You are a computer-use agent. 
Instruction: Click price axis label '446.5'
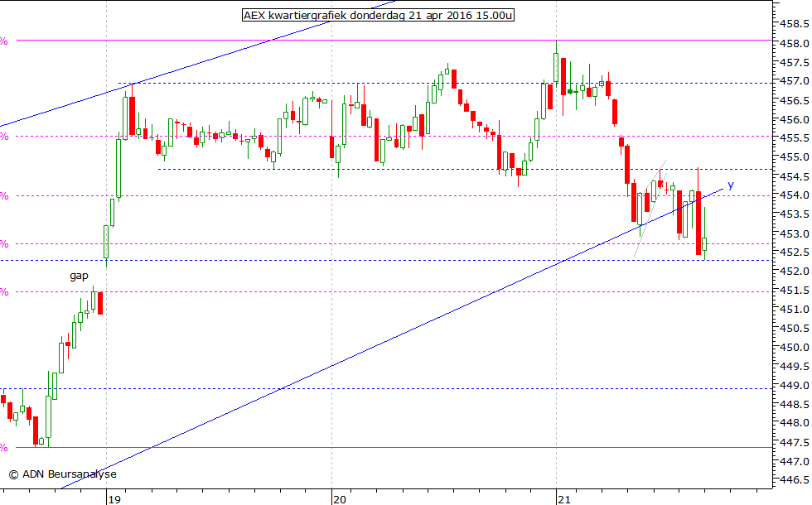pyautogui.click(x=795, y=480)
